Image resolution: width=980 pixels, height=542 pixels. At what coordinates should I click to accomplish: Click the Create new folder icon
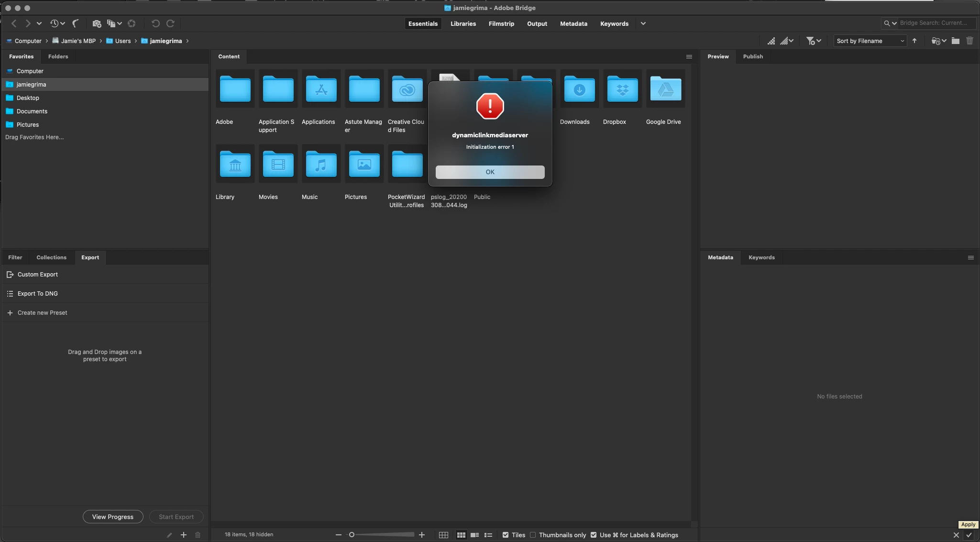click(955, 41)
